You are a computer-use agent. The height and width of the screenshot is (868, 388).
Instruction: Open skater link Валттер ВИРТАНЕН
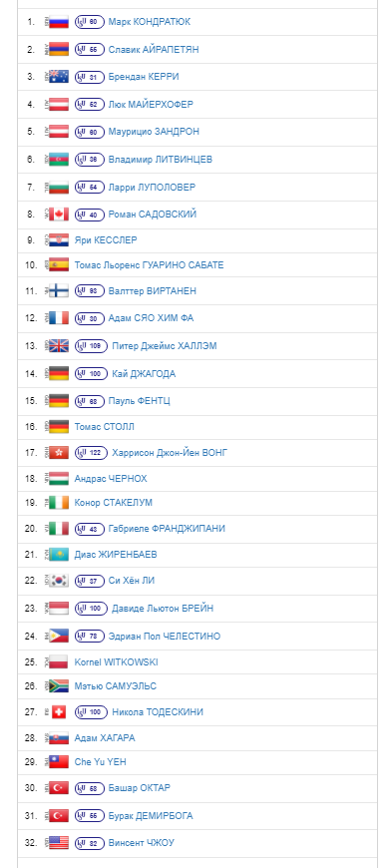click(153, 291)
